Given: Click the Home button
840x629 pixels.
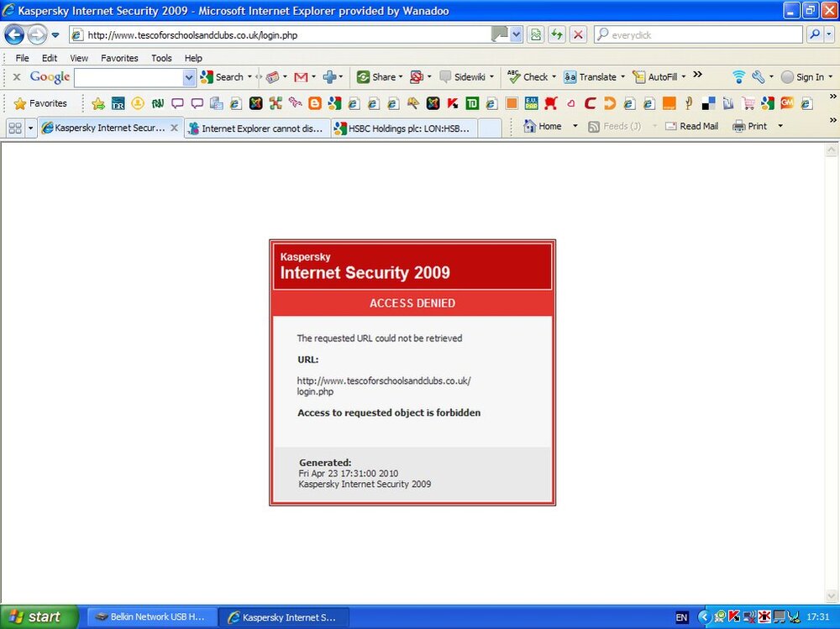Looking at the screenshot, I should pos(543,127).
